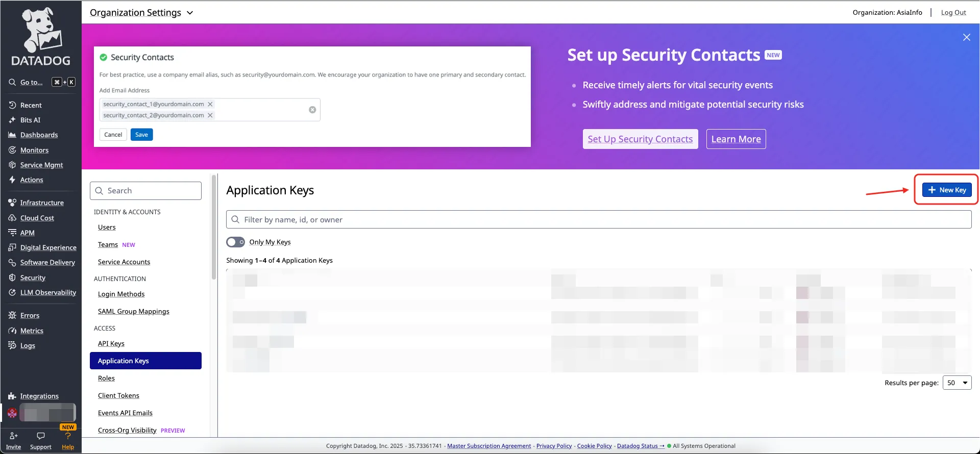Toggle the Only My Keys switch
The image size is (980, 454).
point(235,242)
